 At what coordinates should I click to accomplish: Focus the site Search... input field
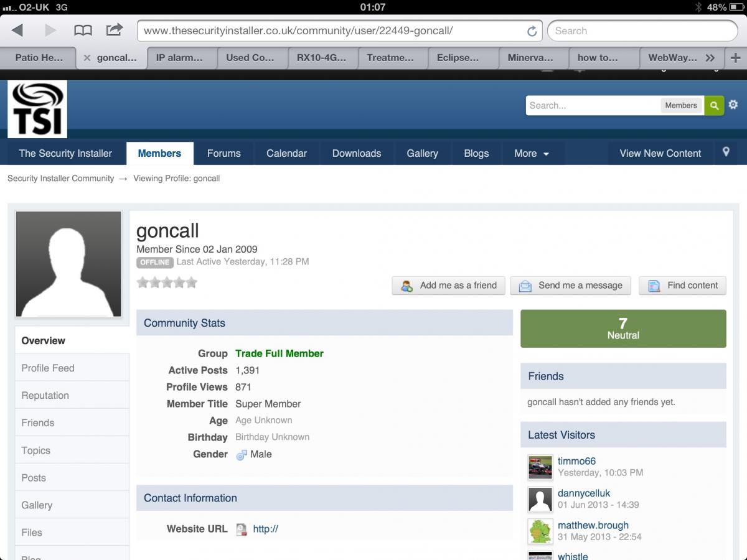[591, 106]
